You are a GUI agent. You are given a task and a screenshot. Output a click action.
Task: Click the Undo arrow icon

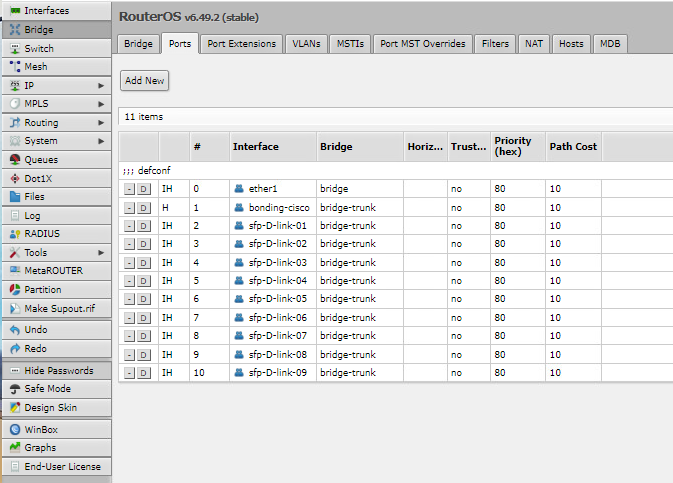(15, 330)
